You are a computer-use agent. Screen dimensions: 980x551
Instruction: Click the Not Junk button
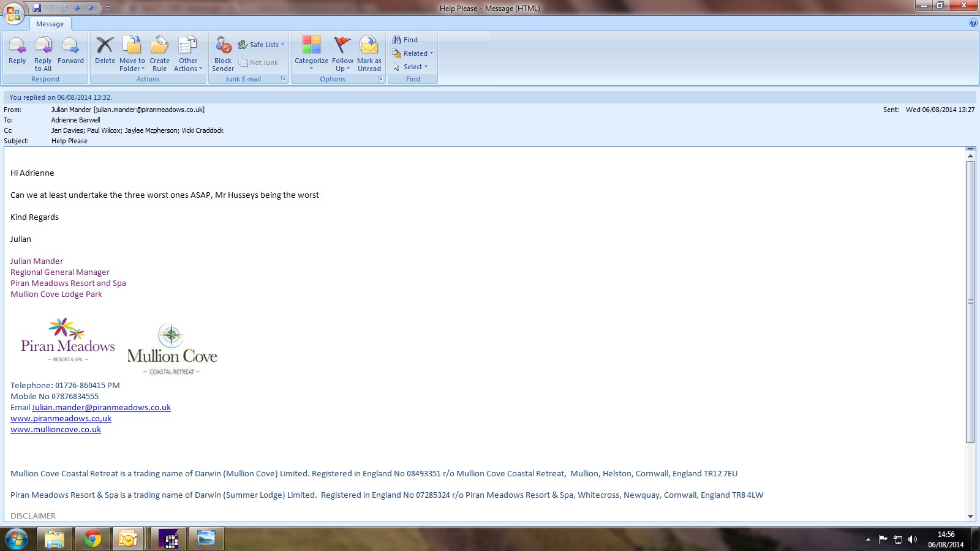click(258, 62)
